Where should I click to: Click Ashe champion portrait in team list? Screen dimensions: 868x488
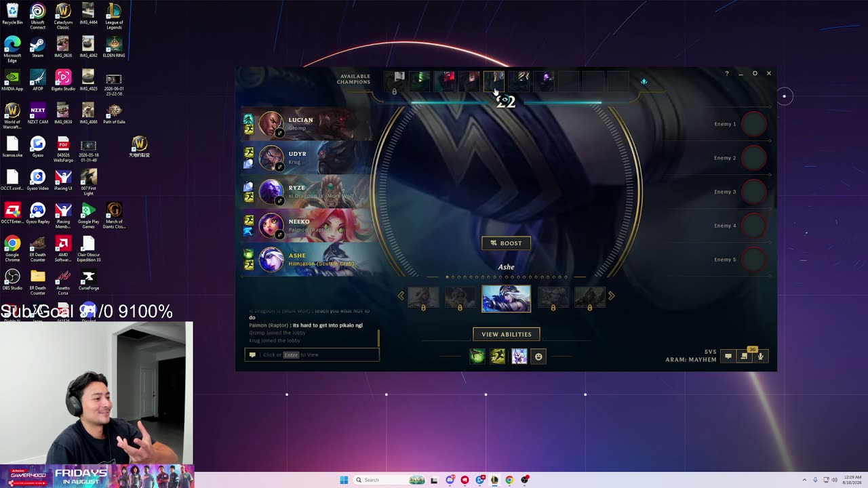271,260
